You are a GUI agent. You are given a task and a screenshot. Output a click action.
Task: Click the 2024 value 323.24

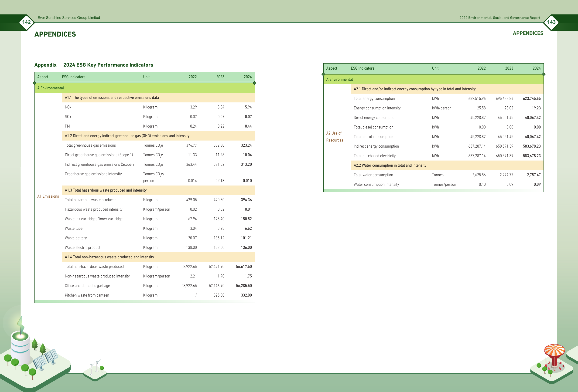coord(246,145)
